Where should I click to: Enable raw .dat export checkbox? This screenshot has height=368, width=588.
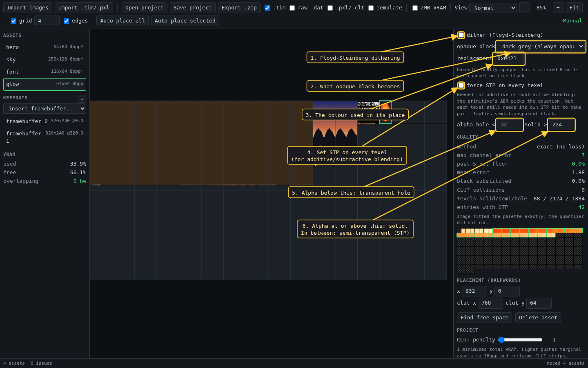[292, 8]
